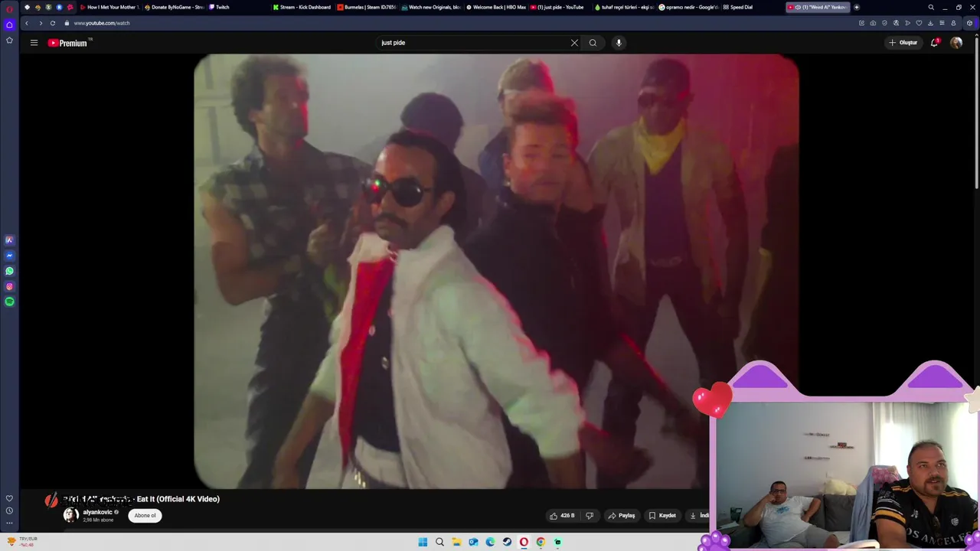This screenshot has height=551, width=980.
Task: Open sidebar history clock icon
Action: 9,510
